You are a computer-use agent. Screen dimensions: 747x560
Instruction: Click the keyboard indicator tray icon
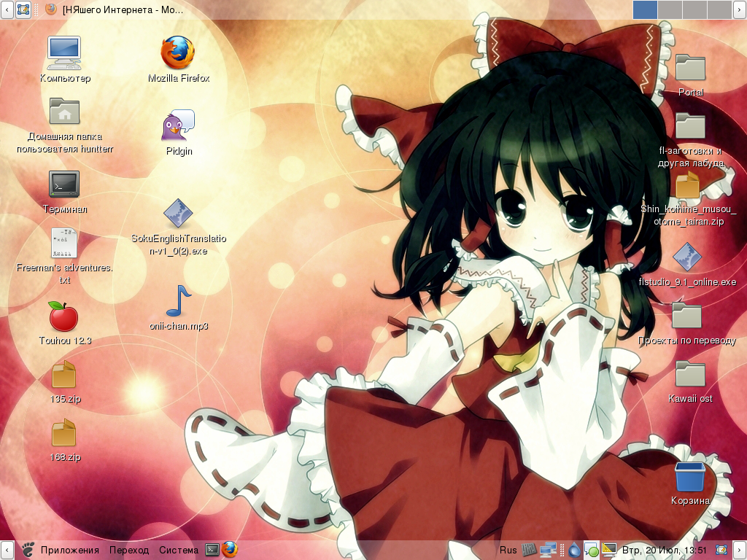tap(530, 551)
